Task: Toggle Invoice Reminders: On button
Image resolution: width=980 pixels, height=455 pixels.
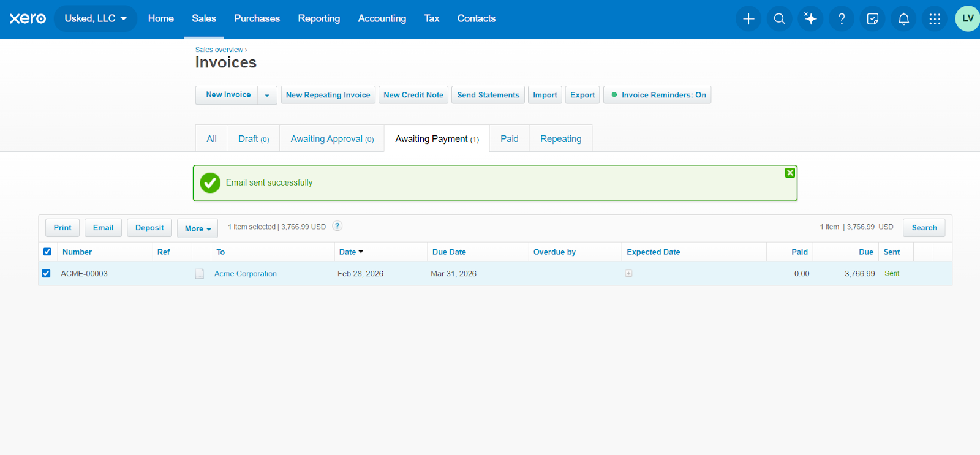Action: pyautogui.click(x=657, y=95)
